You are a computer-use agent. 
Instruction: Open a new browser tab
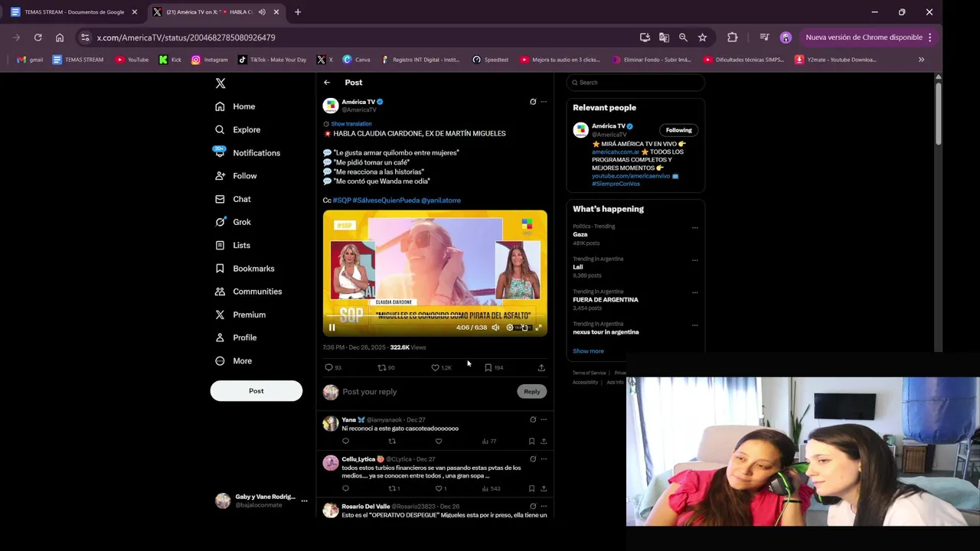298,12
